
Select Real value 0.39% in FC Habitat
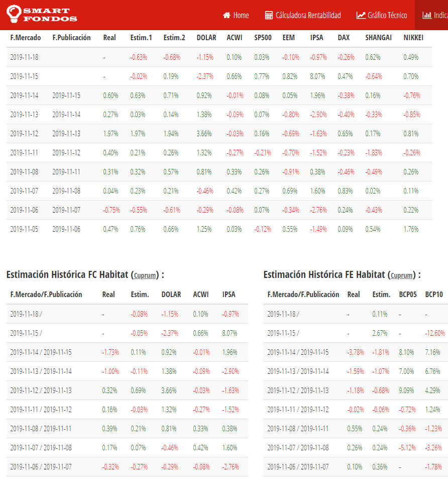tap(110, 429)
